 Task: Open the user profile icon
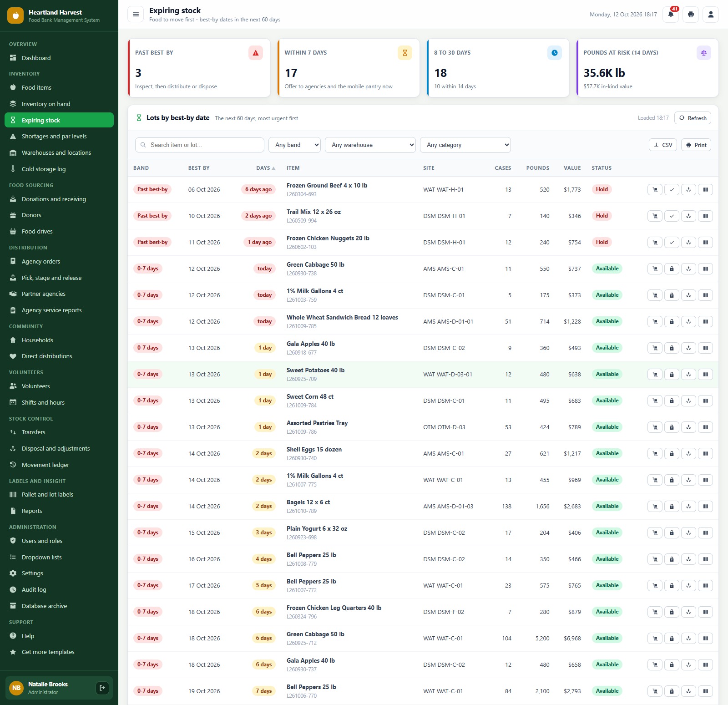pos(711,15)
